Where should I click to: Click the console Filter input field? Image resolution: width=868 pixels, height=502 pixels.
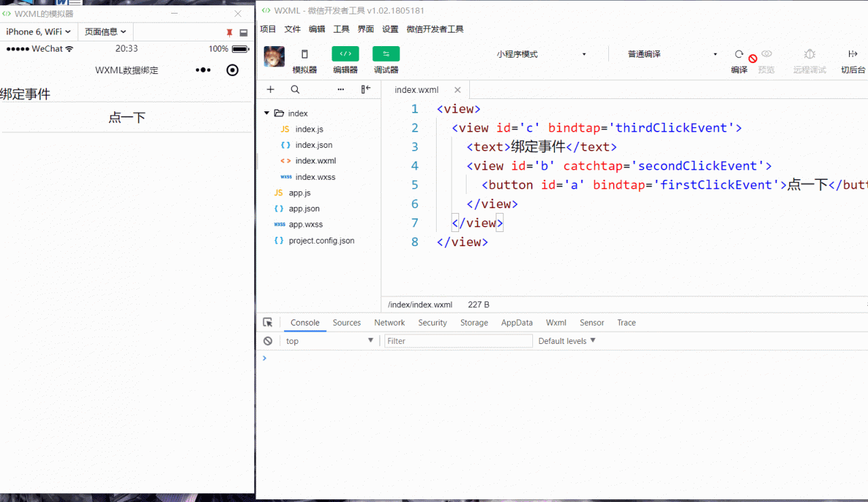pos(458,341)
